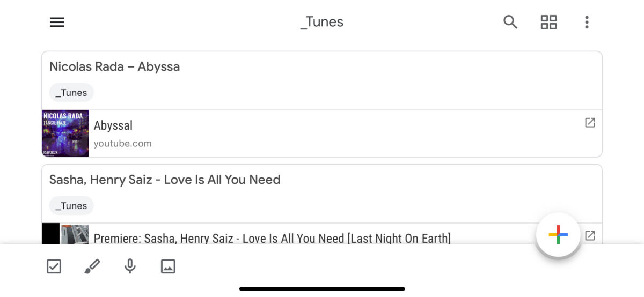Open the Nicolas Rada – Abyssa note
Screen dimensions: 644x297
tap(114, 67)
